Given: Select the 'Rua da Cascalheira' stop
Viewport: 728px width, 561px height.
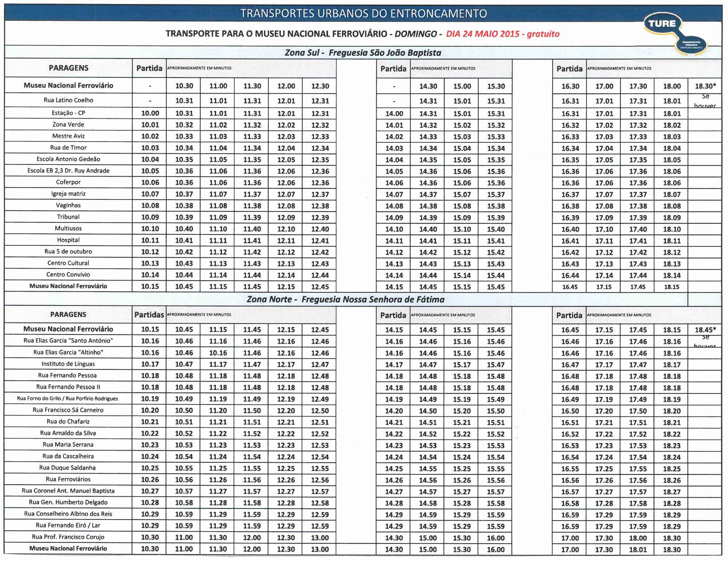Looking at the screenshot, I should 68,456.
